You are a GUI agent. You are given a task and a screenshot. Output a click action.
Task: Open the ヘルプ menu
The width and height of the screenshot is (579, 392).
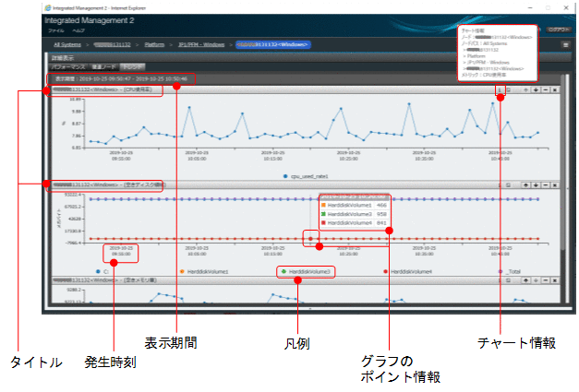pos(78,30)
